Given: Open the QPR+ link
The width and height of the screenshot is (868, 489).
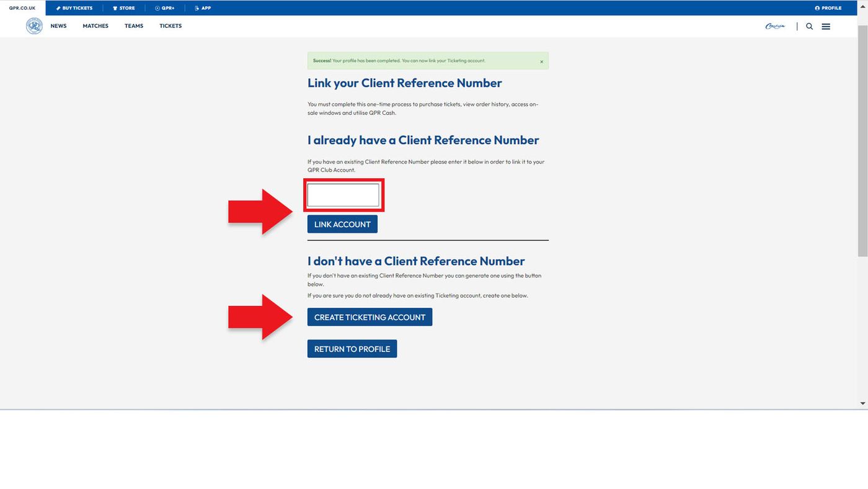Looking at the screenshot, I should [x=165, y=8].
